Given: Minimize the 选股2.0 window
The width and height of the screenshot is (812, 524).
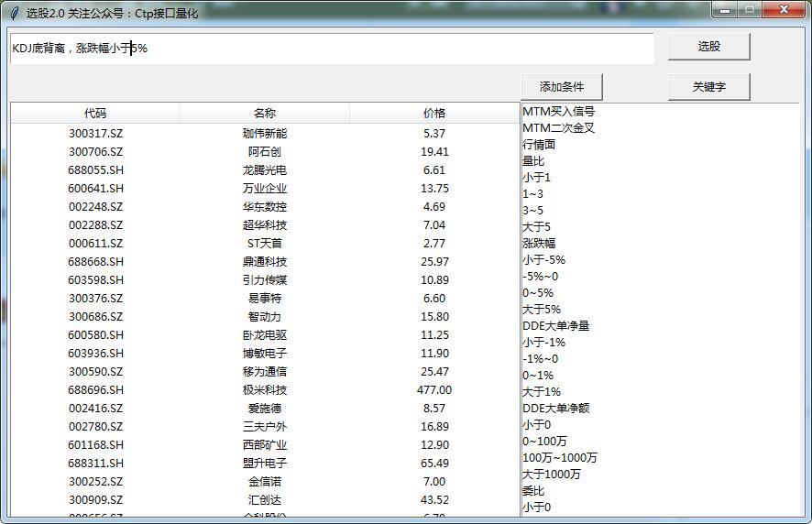Looking at the screenshot, I should coord(725,10).
